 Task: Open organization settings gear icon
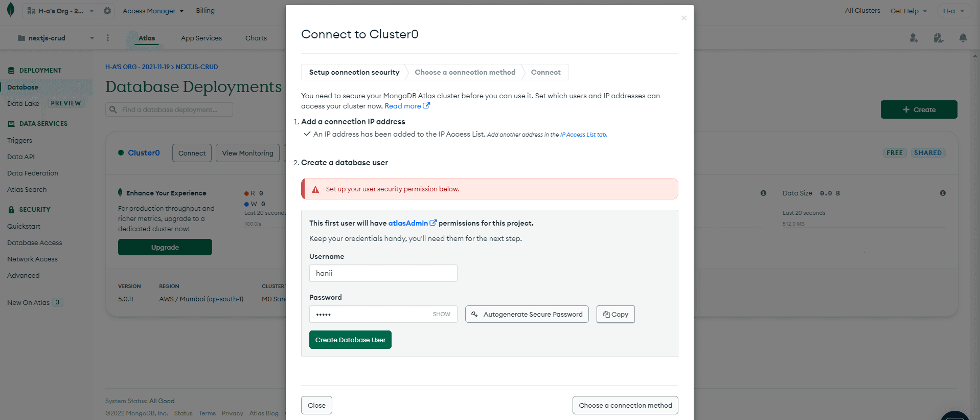(107, 11)
